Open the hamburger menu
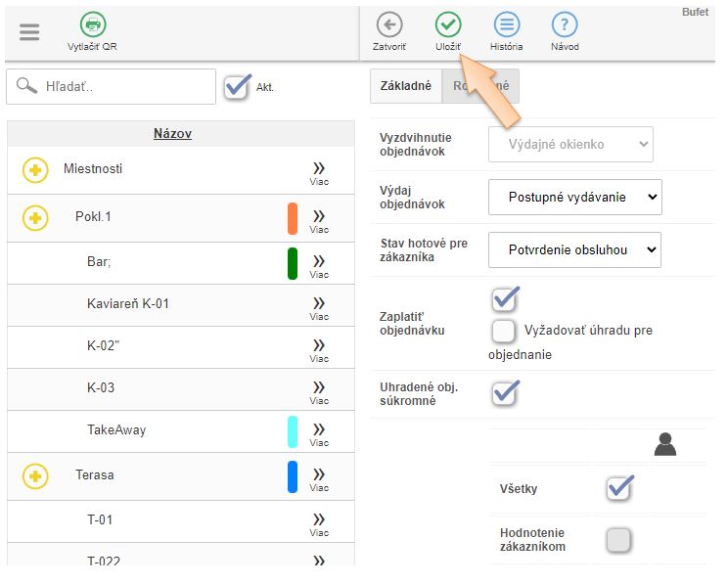 pos(29,31)
